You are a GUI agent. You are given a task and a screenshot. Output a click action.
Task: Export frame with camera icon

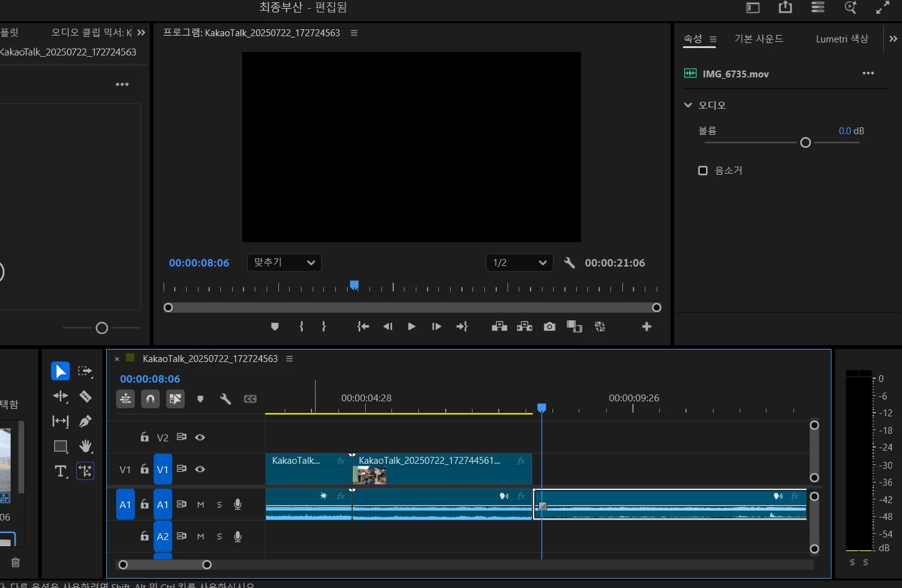[x=549, y=326]
